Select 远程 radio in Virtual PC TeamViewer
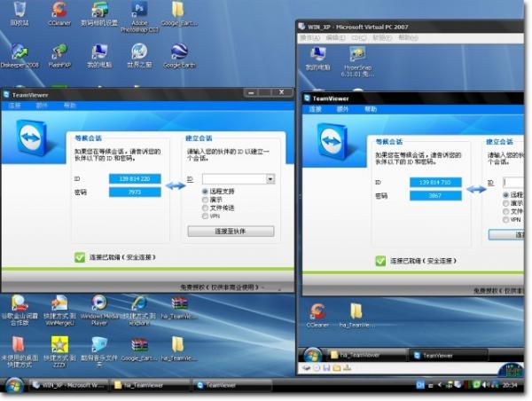 point(506,195)
